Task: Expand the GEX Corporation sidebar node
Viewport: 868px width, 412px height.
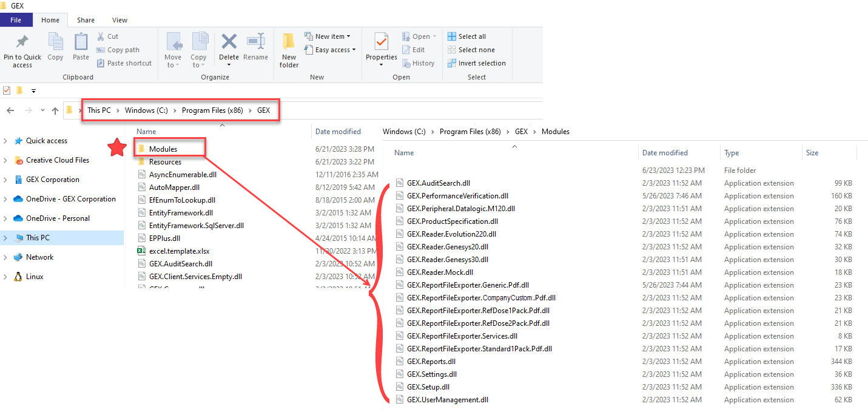Action: (x=5, y=180)
